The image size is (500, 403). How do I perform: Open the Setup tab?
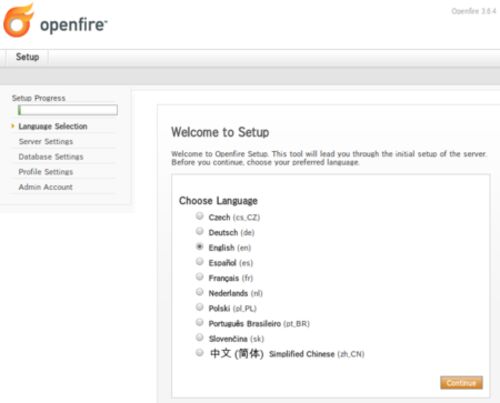(27, 57)
